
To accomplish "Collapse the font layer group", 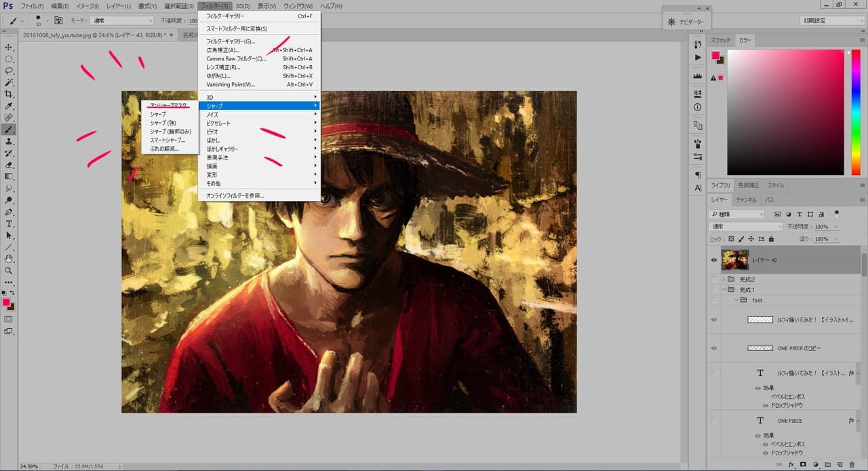I will click(736, 299).
